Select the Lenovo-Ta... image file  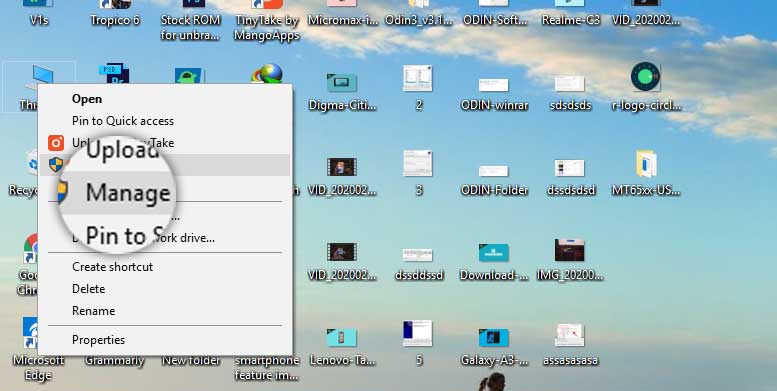pos(342,347)
